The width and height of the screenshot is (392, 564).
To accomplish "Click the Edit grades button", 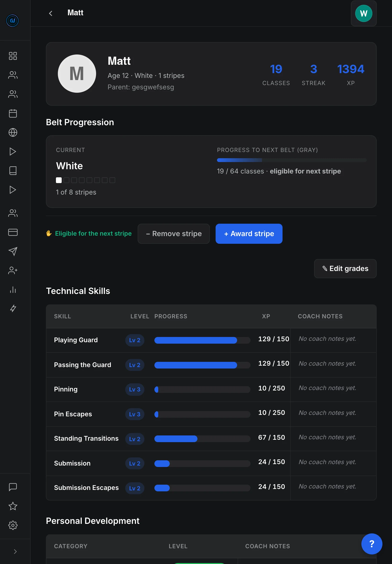I will [345, 269].
